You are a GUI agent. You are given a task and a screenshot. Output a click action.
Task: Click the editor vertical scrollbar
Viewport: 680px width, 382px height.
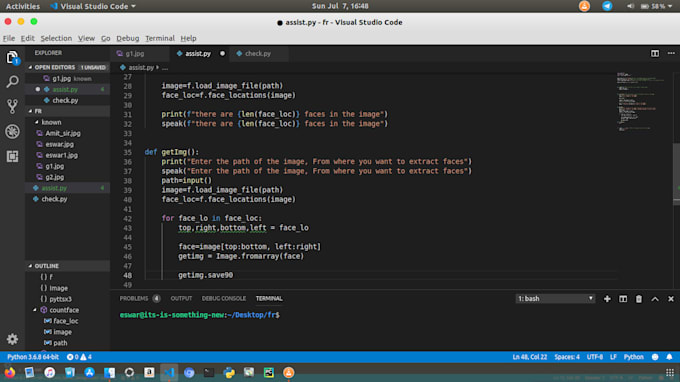(x=676, y=173)
